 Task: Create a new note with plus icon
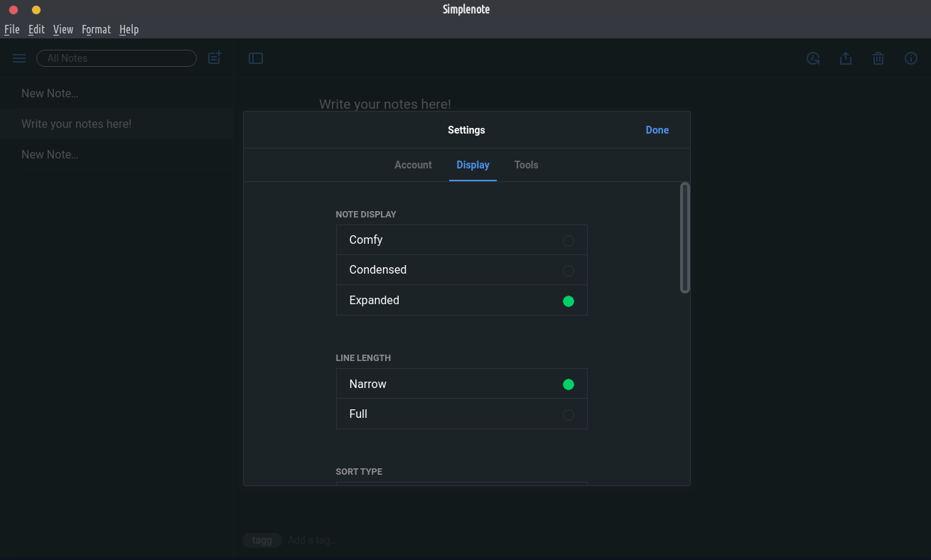tap(215, 58)
